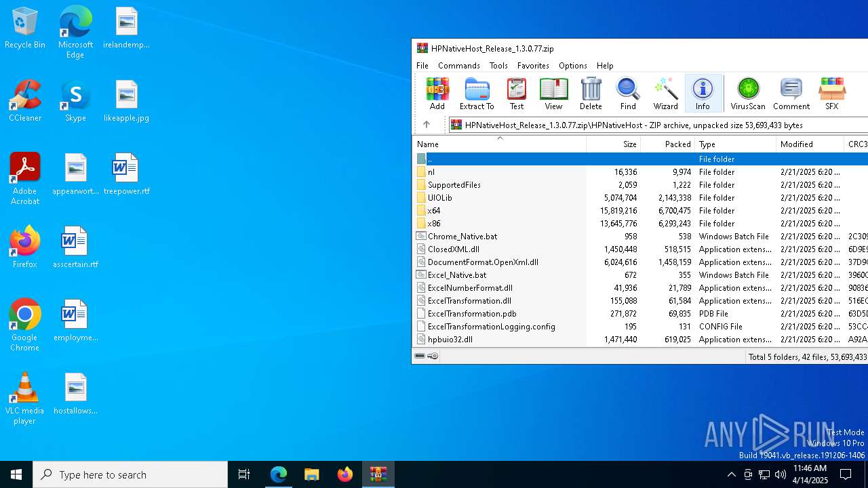Open the Find magnifier tool
Screen dimensions: 868x488
(x=628, y=94)
